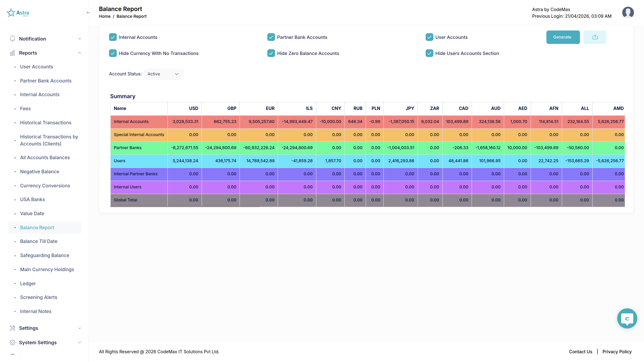Click the Internal Users row name
The image size is (644, 362).
127,187
